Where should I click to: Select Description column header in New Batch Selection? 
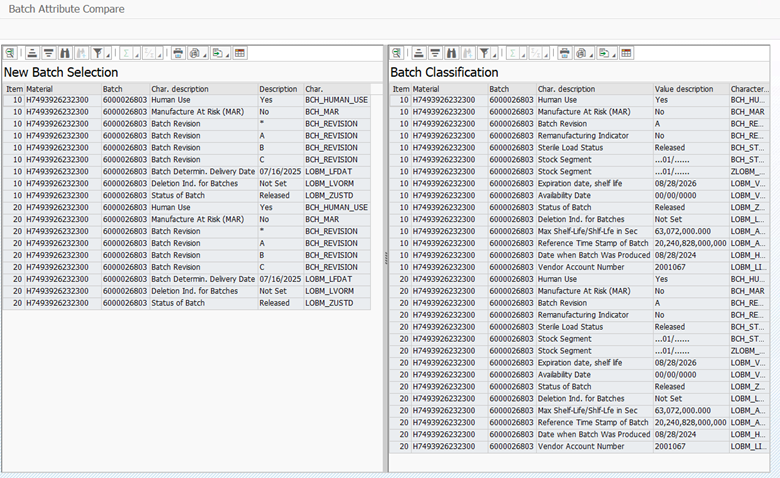coord(281,89)
